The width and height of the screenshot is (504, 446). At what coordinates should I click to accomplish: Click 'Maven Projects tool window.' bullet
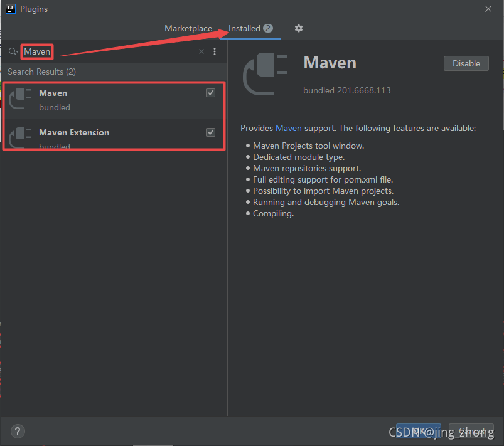(x=308, y=146)
